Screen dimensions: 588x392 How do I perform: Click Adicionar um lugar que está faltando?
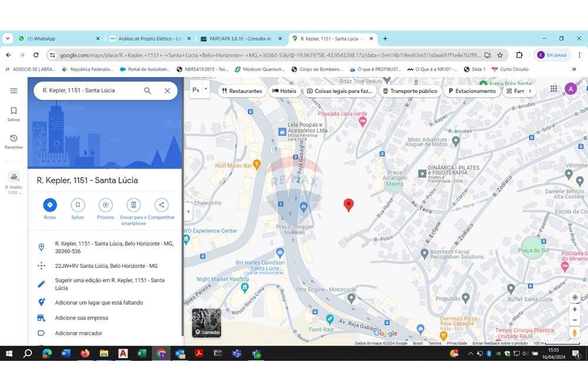99,303
